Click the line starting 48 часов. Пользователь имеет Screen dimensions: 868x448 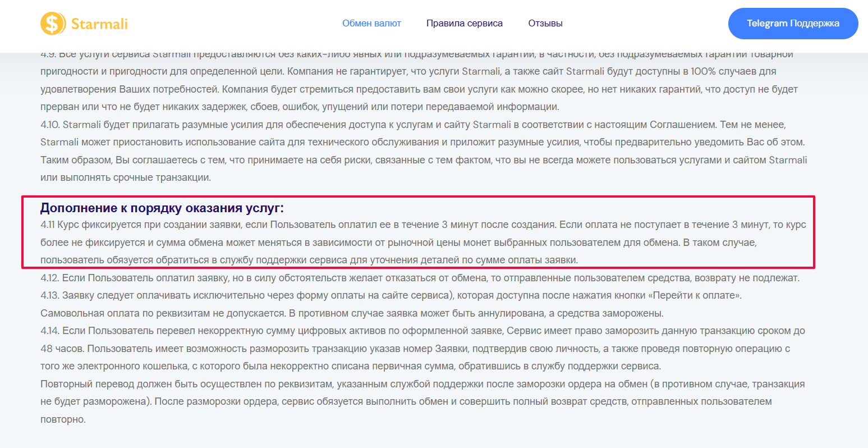[415, 349]
